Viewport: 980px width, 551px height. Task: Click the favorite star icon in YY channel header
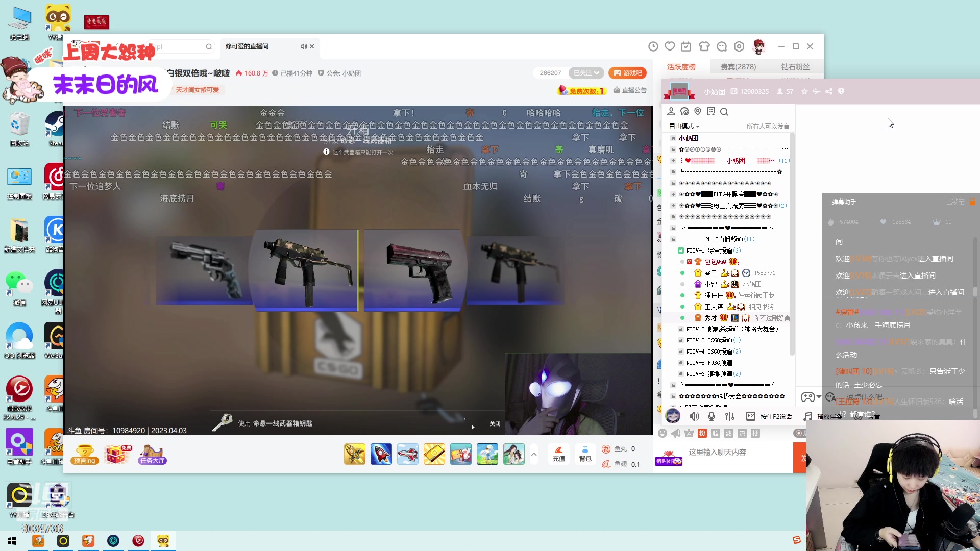(x=804, y=91)
